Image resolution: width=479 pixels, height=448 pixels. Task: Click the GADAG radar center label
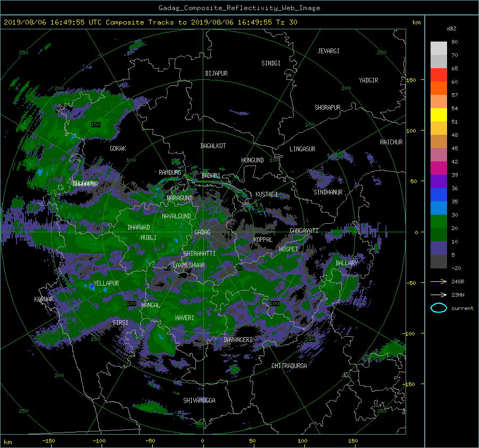click(x=202, y=232)
